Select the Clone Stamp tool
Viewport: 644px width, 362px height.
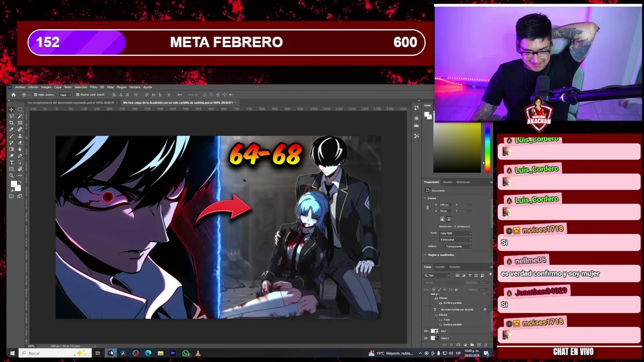click(20, 136)
